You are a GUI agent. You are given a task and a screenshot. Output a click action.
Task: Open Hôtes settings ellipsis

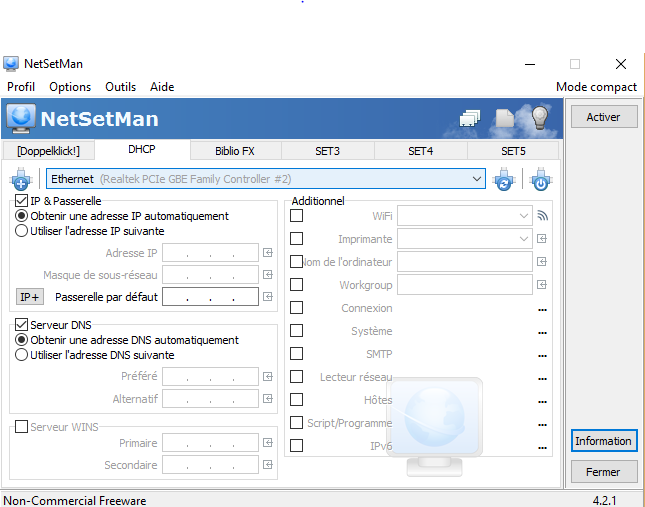[543, 402]
